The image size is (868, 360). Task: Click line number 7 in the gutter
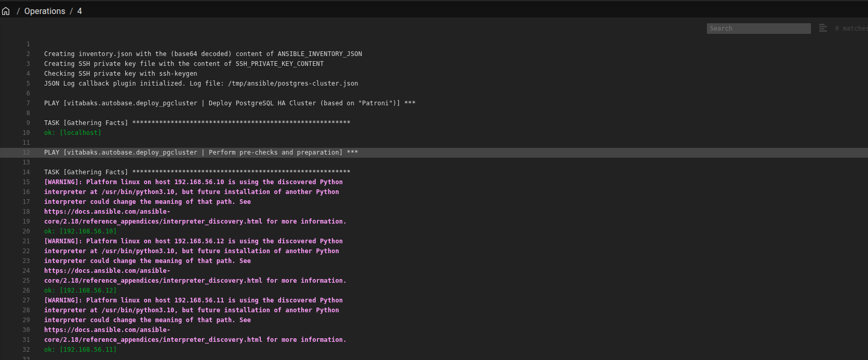tap(28, 103)
